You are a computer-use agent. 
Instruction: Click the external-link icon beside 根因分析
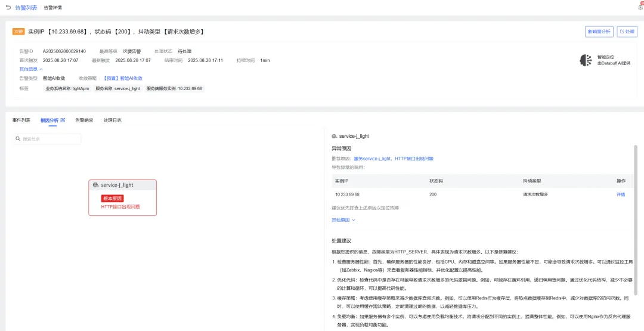click(63, 120)
